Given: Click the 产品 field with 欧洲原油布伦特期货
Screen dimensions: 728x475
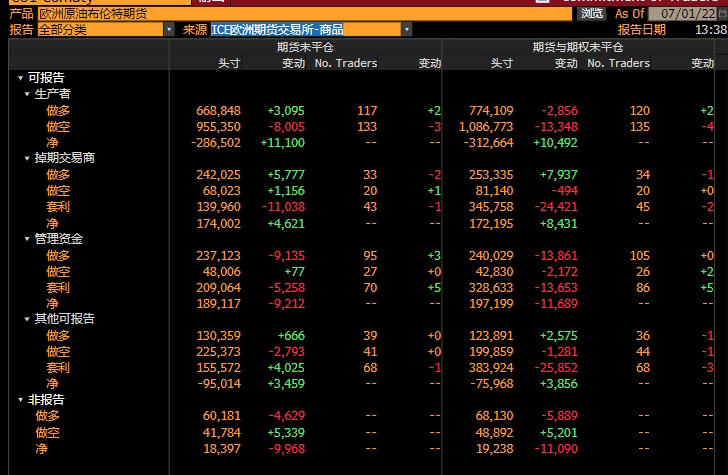Looking at the screenshot, I should click(300, 13).
